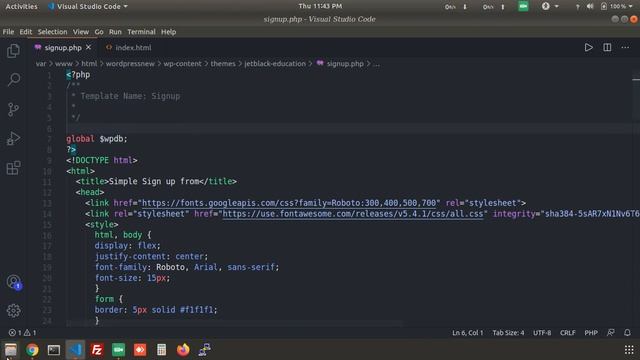
Task: Close the signup.php tab
Action: [x=88, y=47]
